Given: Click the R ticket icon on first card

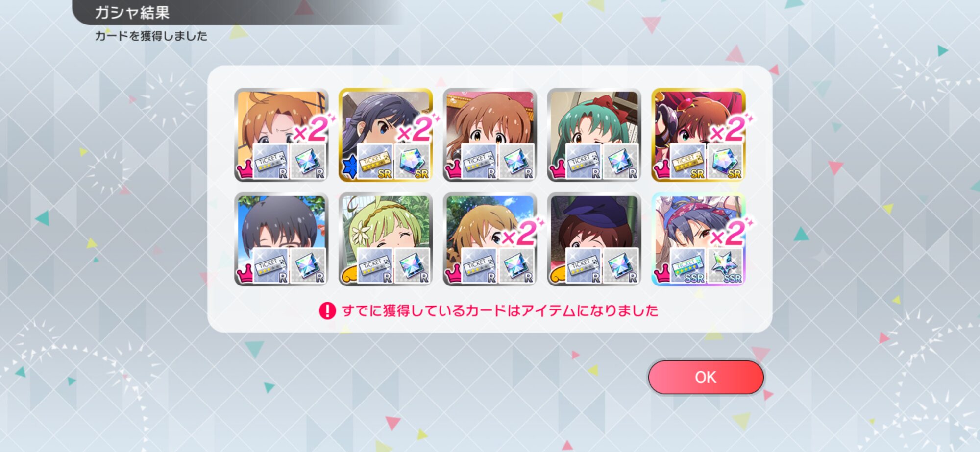Looking at the screenshot, I should 270,162.
